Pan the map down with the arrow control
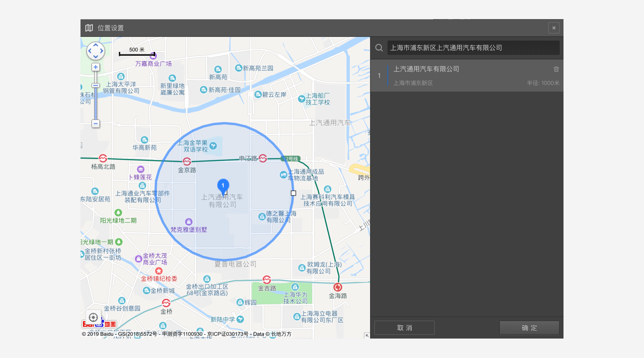The height and width of the screenshot is (358, 644). [96, 57]
